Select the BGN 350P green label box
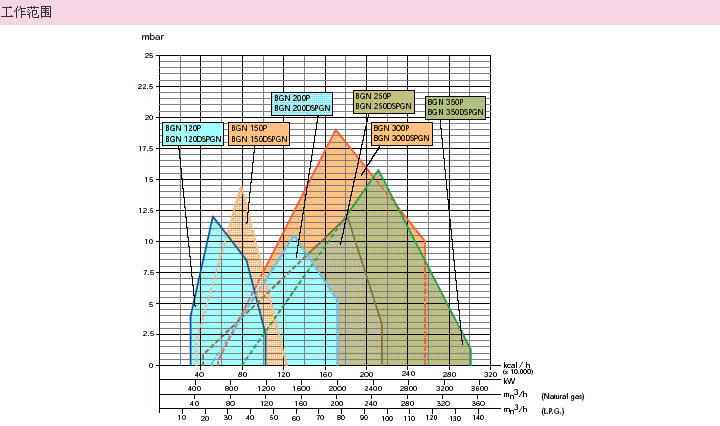The width and height of the screenshot is (720, 426). (x=455, y=108)
